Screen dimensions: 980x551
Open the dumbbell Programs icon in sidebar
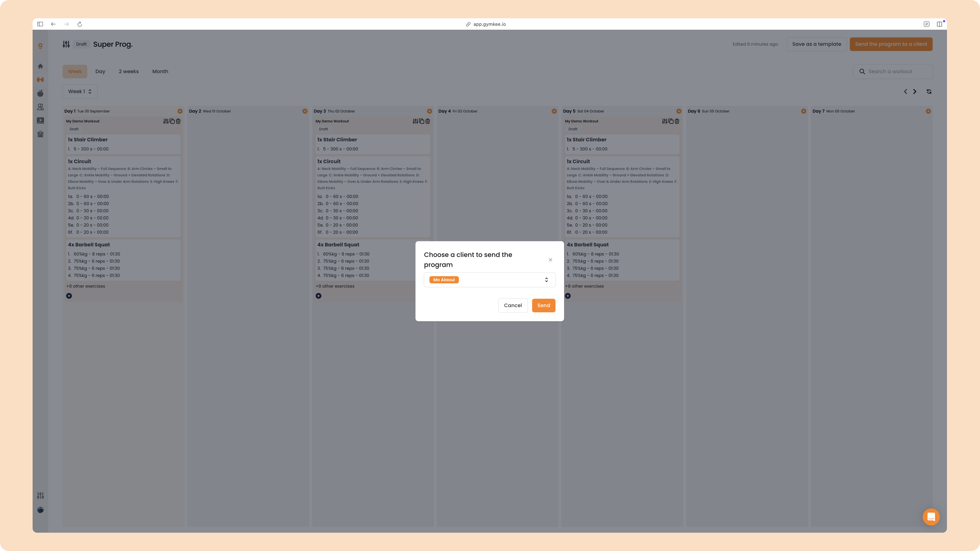click(40, 79)
